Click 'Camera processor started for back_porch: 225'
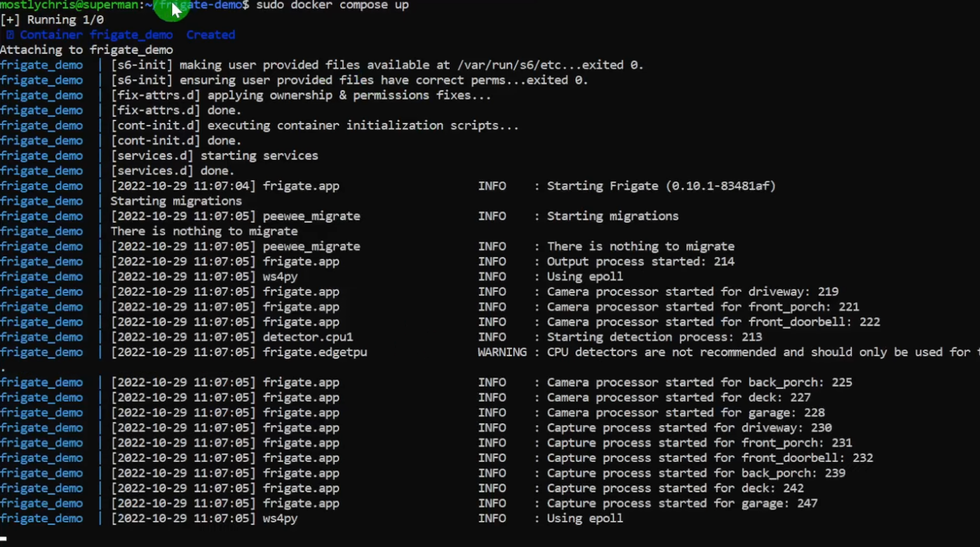The height and width of the screenshot is (547, 980). click(x=699, y=383)
